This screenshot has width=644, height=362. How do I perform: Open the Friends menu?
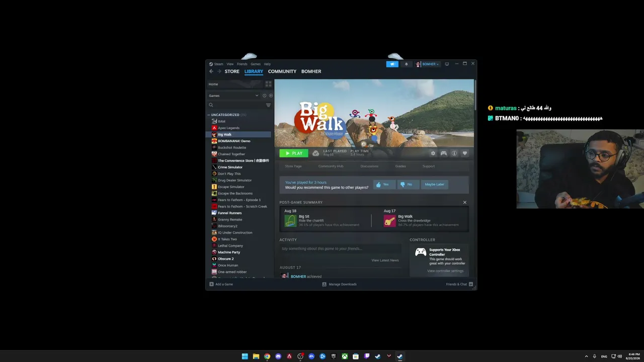click(242, 64)
